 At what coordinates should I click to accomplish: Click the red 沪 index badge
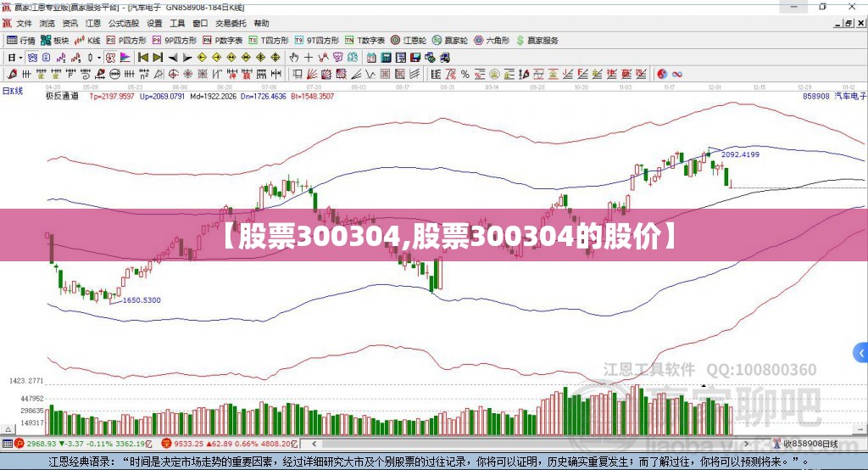(19, 444)
